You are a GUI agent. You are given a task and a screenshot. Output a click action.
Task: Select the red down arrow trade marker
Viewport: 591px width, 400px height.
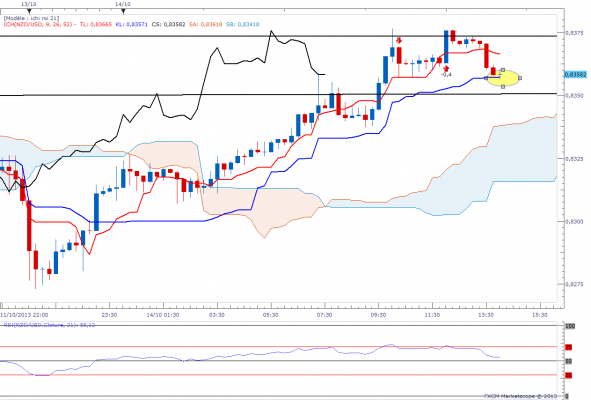(x=399, y=40)
